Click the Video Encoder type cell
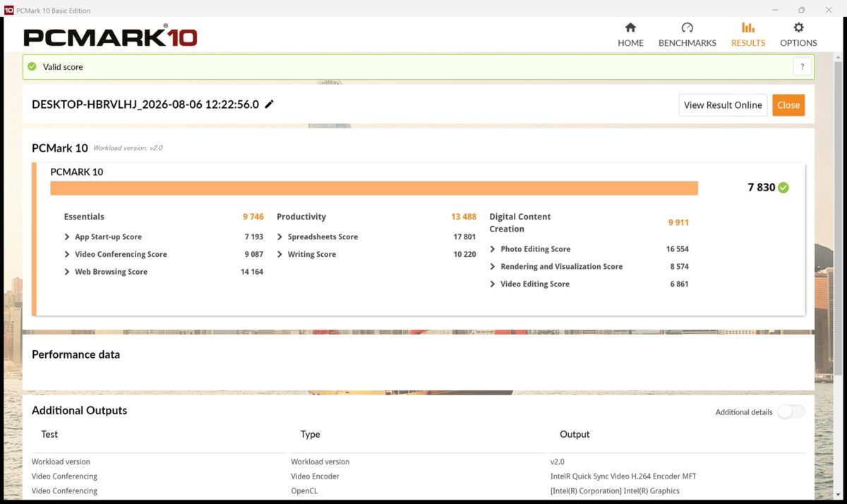Image resolution: width=847 pixels, height=504 pixels. click(x=315, y=476)
